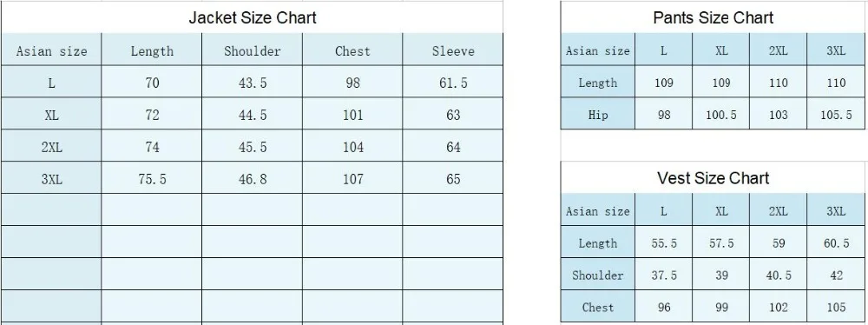The width and height of the screenshot is (868, 325).
Task: Click the vest Shoulder row label
Action: pos(598,275)
